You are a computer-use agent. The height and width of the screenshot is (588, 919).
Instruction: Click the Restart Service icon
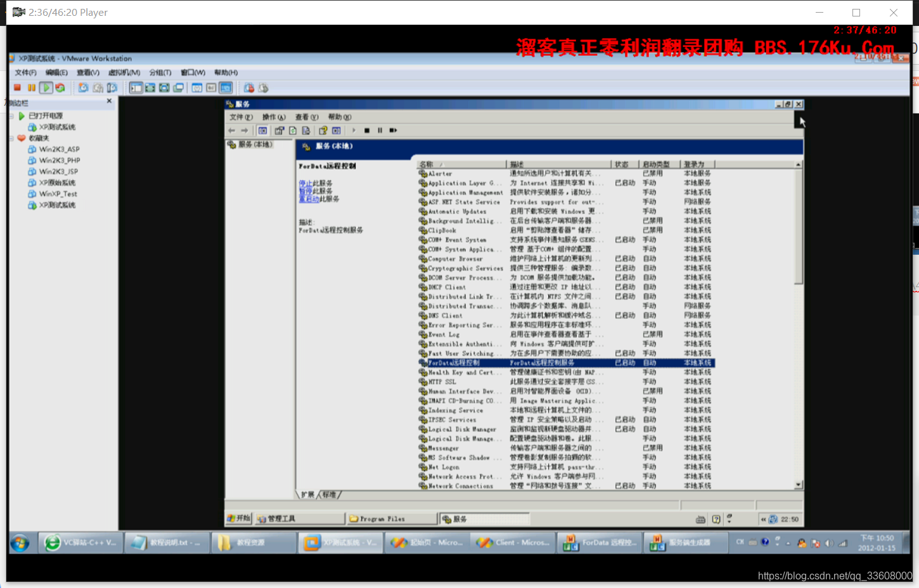393,131
